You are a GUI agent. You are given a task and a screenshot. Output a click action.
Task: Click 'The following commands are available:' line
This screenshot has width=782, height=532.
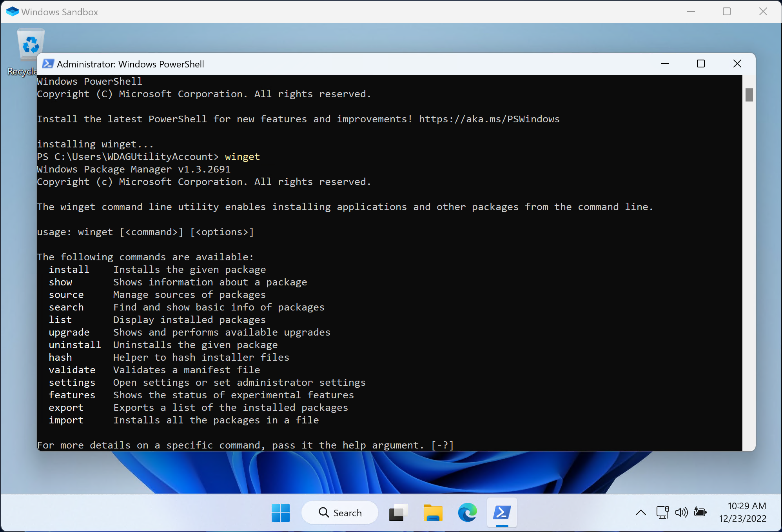(x=145, y=257)
